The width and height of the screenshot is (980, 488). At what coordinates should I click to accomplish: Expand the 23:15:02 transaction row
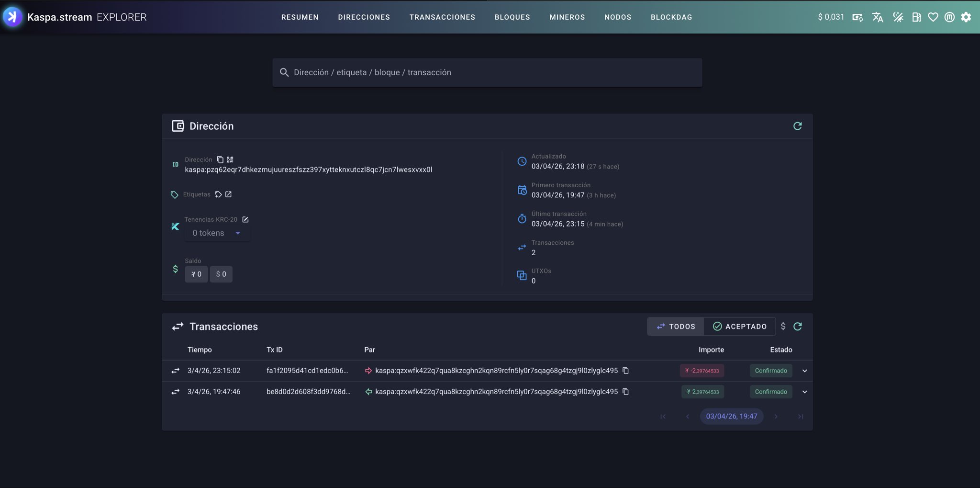point(804,371)
